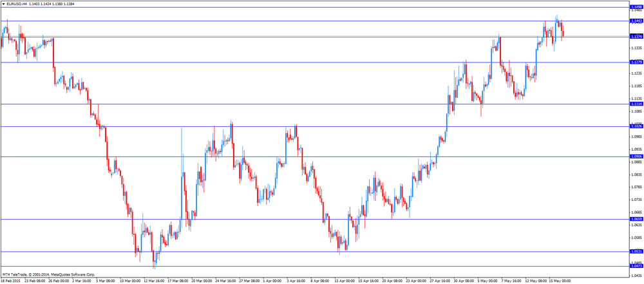Image resolution: width=644 pixels, height=284 pixels.
Task: Click the 23 Feb 08:00 time label
Action: [x=35, y=281]
